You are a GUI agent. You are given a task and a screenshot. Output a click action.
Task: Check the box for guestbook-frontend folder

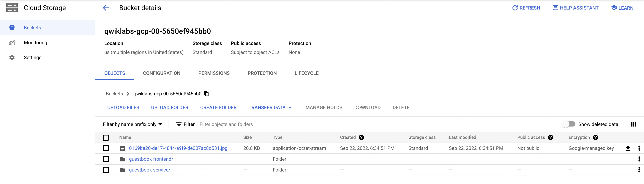(x=106, y=159)
